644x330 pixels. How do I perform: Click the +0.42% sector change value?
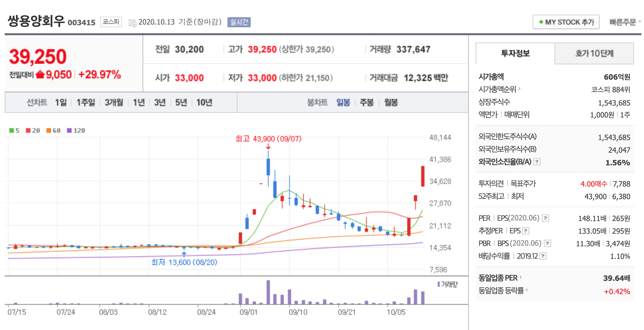click(617, 291)
